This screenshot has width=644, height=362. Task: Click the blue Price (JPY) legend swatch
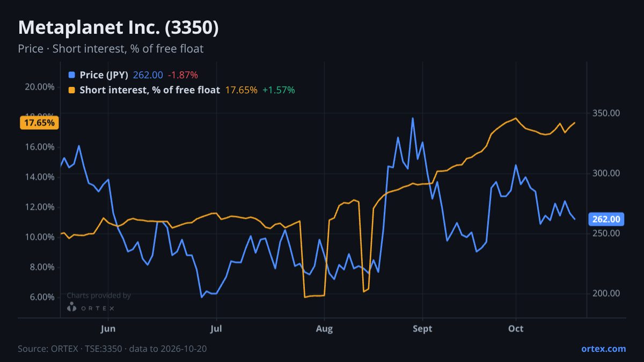pos(72,75)
